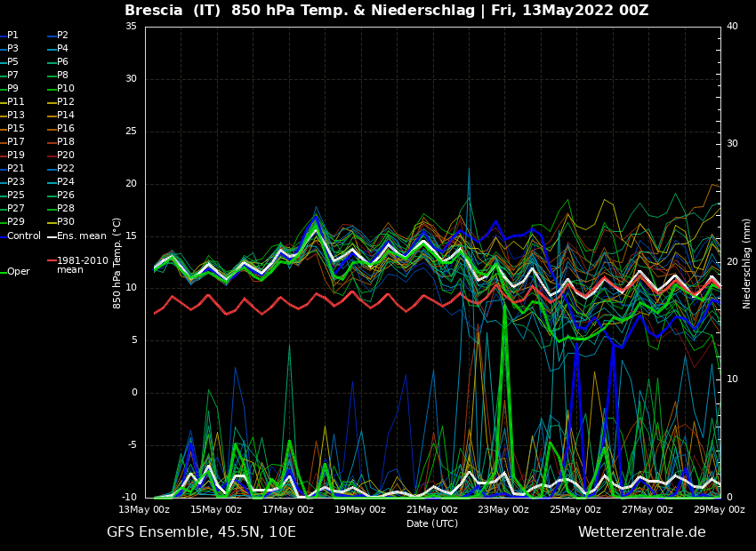Screen dimensions: 756x551
Task: Click the 25May 00z date label
Action: (575, 509)
